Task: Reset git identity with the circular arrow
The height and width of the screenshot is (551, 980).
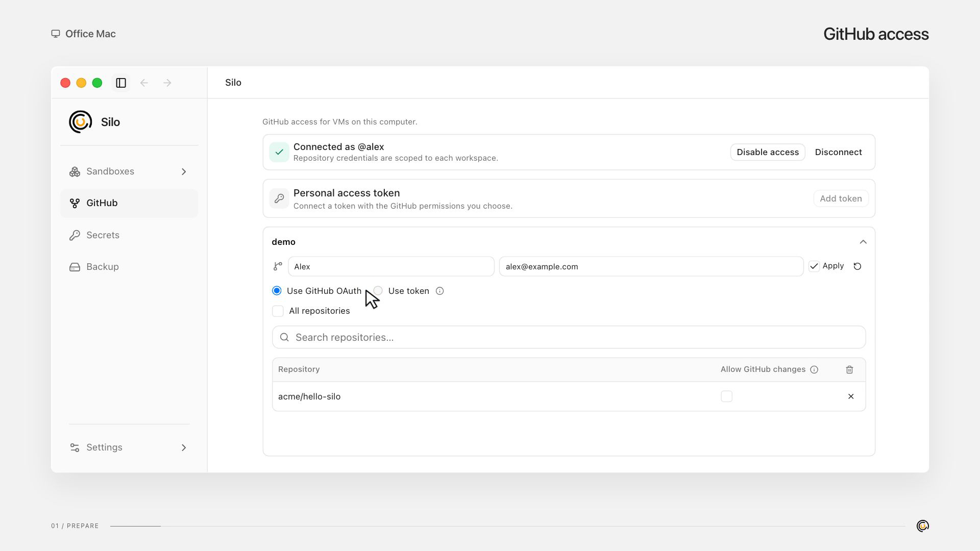Action: pos(857,266)
